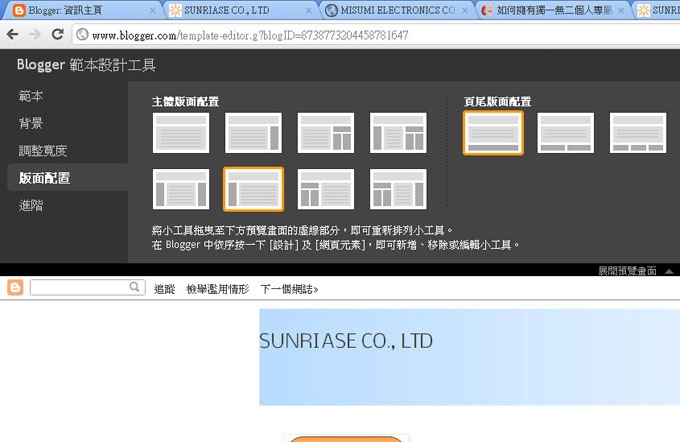Click the Blogger 範本設計工具 header title
This screenshot has height=442, width=680.
(86, 65)
